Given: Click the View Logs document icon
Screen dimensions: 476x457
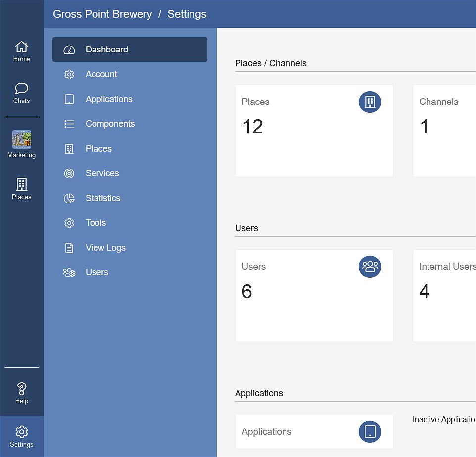Looking at the screenshot, I should click(69, 248).
